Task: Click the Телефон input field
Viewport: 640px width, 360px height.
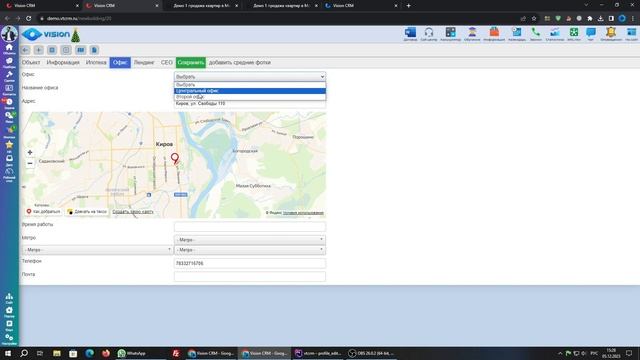Action: click(x=250, y=263)
